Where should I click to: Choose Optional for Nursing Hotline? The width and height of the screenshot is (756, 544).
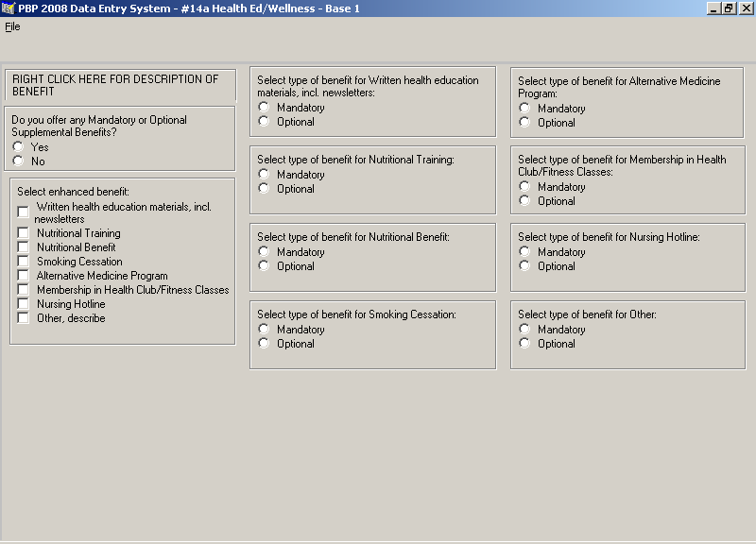[524, 266]
